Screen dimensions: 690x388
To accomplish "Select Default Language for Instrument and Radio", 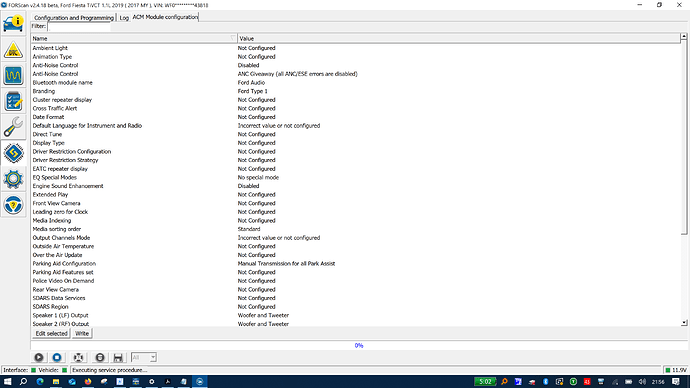I will tap(356, 126).
